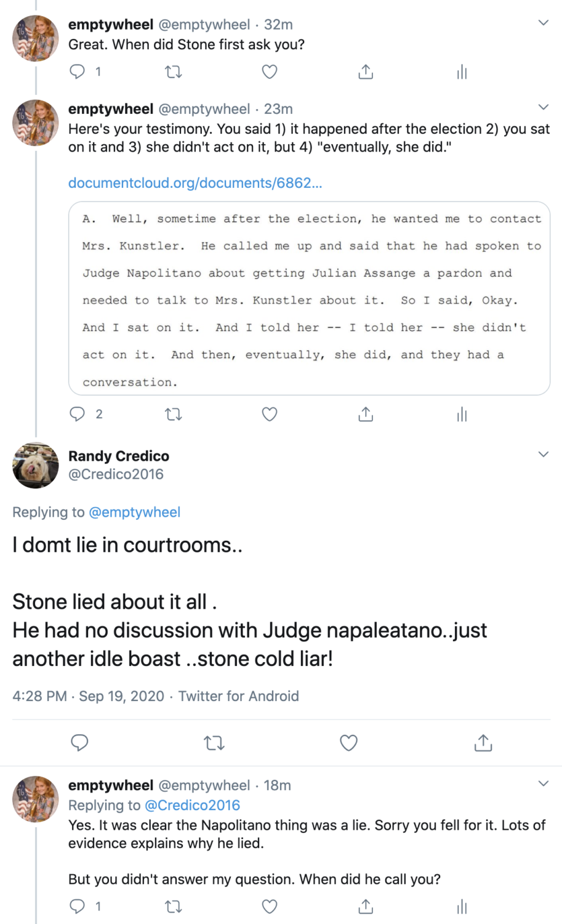Open Randy Credico's dog profile picture
This screenshot has height=924, width=562.
pos(36,465)
